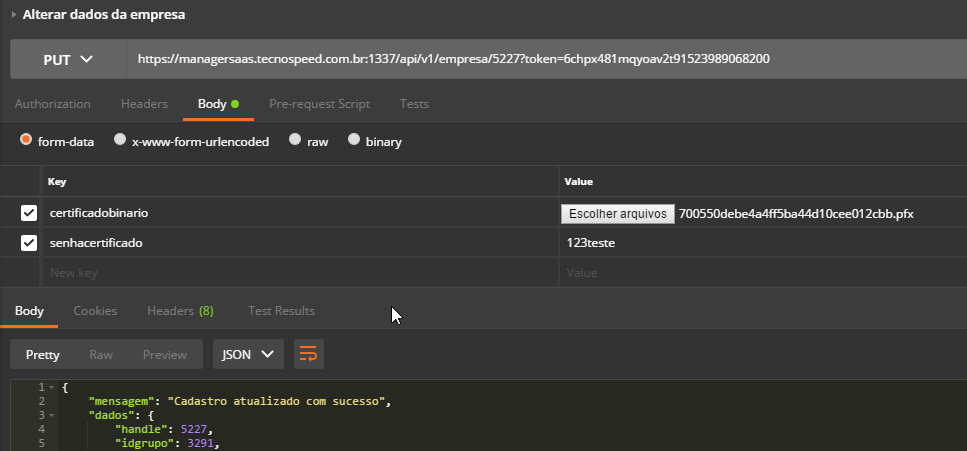Select the x-www-form-urlencoded option
Viewport: 967px width, 451px height.
(x=120, y=141)
